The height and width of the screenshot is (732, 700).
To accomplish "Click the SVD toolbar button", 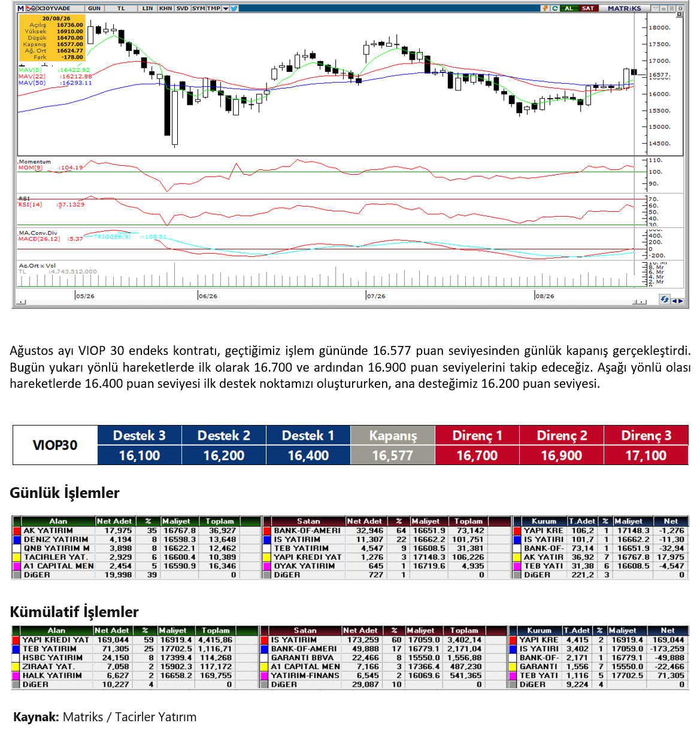I will click(x=183, y=8).
